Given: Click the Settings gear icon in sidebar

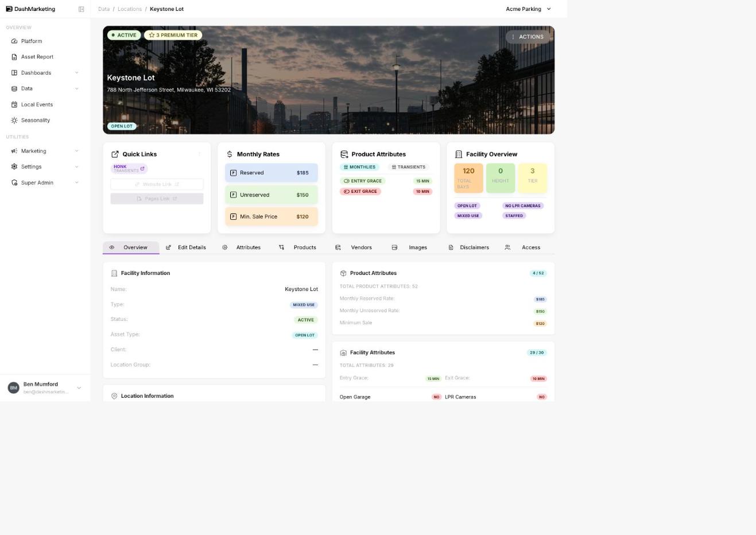Looking at the screenshot, I should click(14, 166).
